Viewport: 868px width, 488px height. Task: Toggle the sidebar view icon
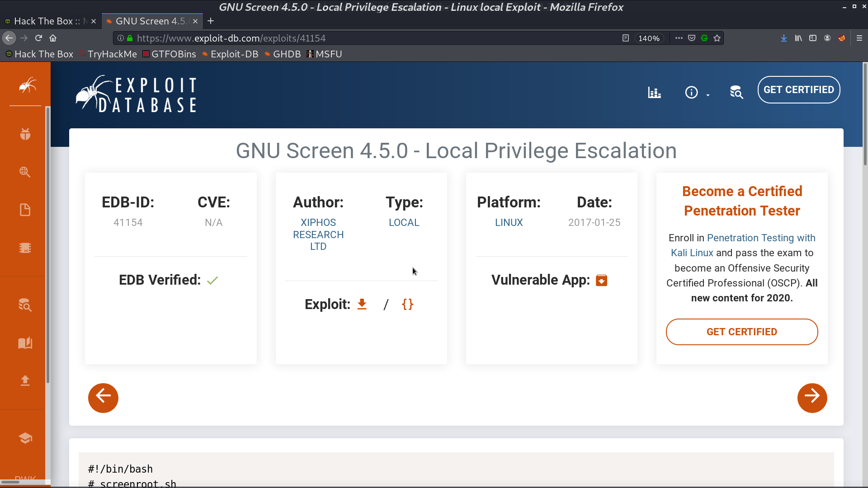(x=813, y=38)
